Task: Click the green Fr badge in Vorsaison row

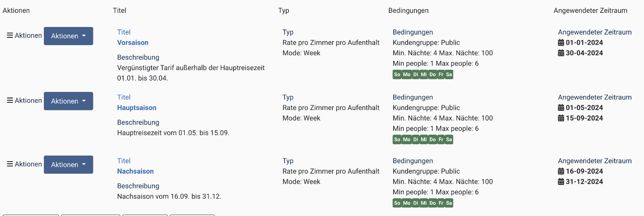Action: point(441,75)
